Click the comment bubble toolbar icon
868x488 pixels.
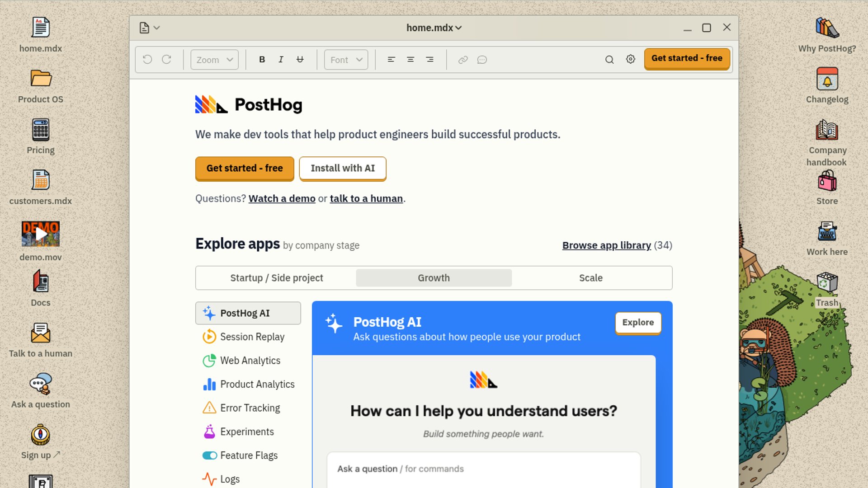click(482, 60)
